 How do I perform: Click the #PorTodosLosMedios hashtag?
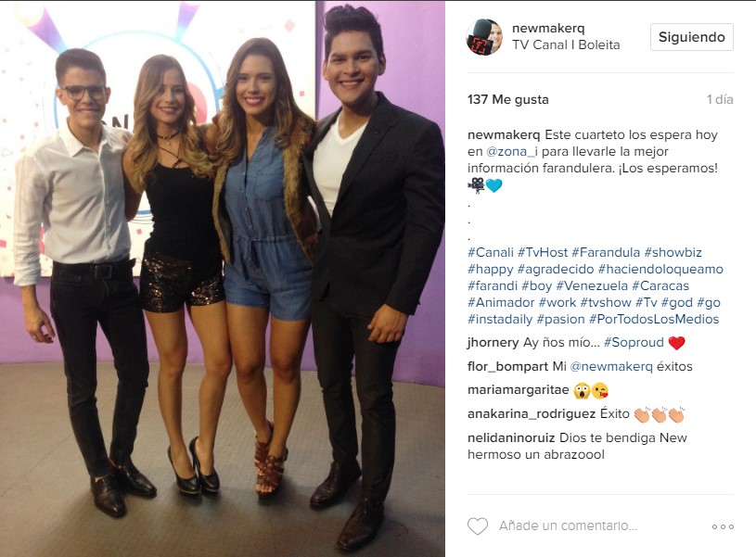click(x=654, y=319)
